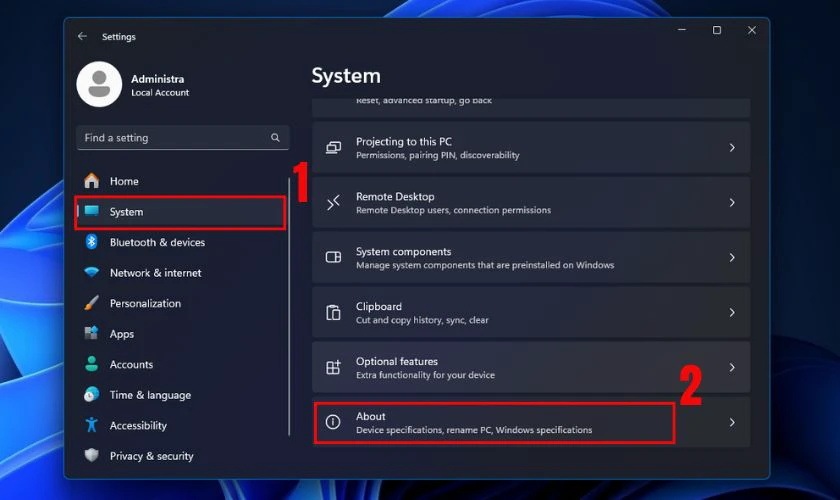Screen dimensions: 840x500
Task: Click 'Manage system components' description text
Action: 485,265
